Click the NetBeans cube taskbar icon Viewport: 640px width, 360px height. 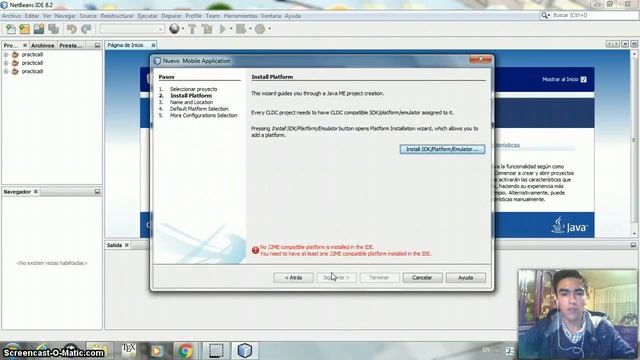(244, 351)
